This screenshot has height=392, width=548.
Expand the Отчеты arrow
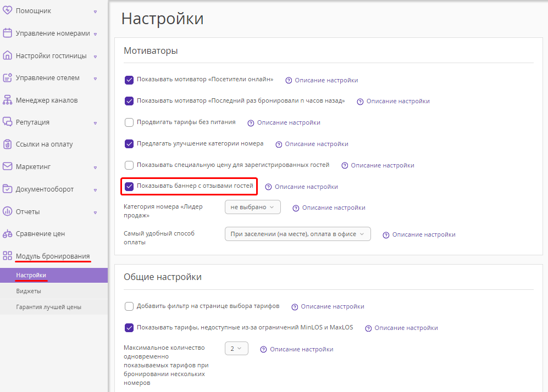tap(95, 212)
